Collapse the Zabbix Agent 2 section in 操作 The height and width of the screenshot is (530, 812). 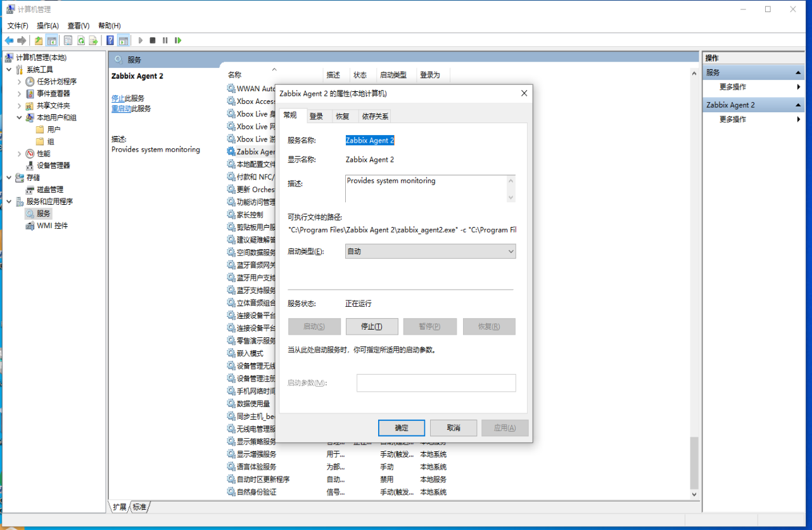coord(799,105)
